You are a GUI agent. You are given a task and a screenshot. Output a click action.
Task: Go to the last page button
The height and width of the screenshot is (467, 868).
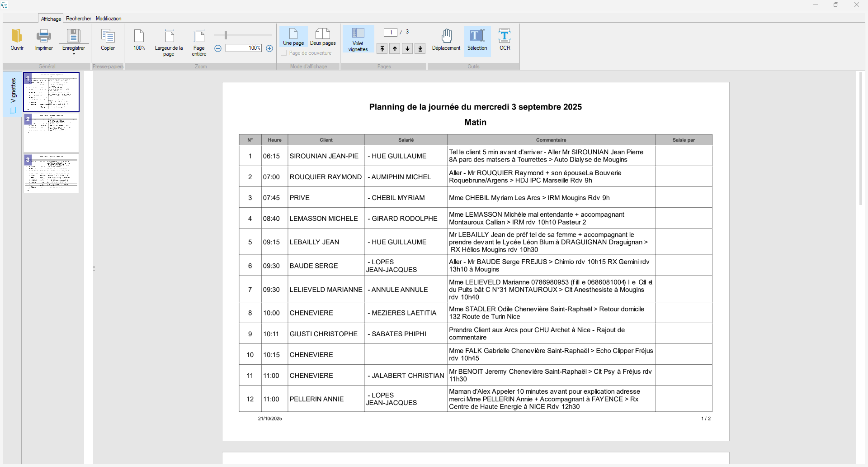(420, 49)
